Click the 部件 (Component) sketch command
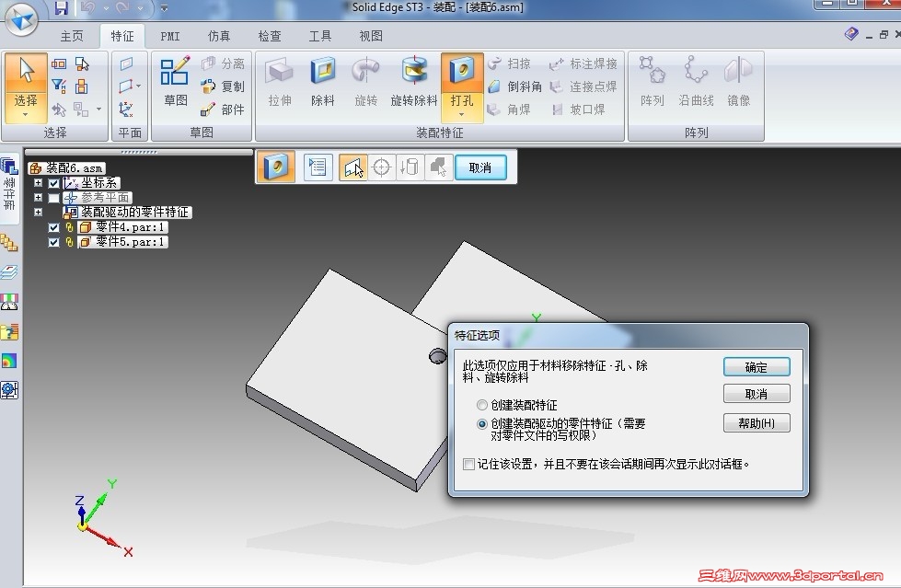The image size is (901, 588). tap(223, 110)
